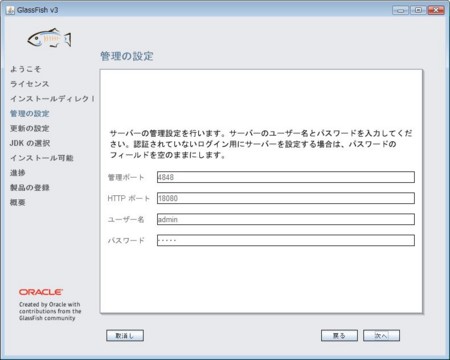This screenshot has height=360, width=450.
Task: Click the HTTP ポート input field
Action: 286,198
